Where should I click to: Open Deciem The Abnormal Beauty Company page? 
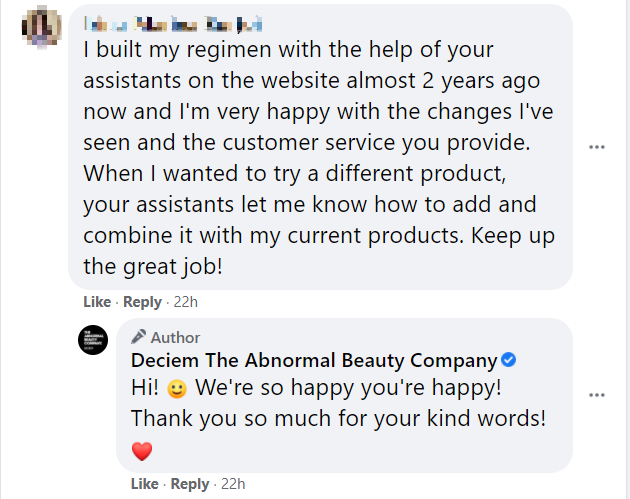coord(313,361)
